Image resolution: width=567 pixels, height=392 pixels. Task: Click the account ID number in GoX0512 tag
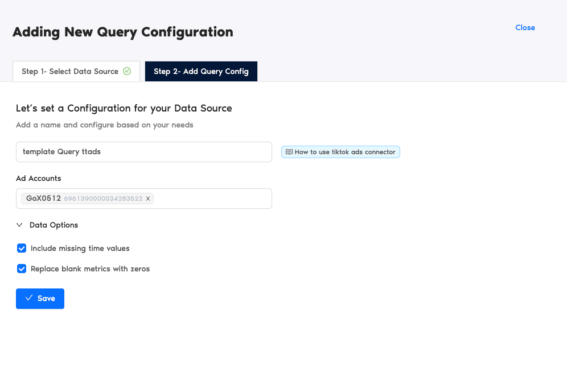point(103,199)
